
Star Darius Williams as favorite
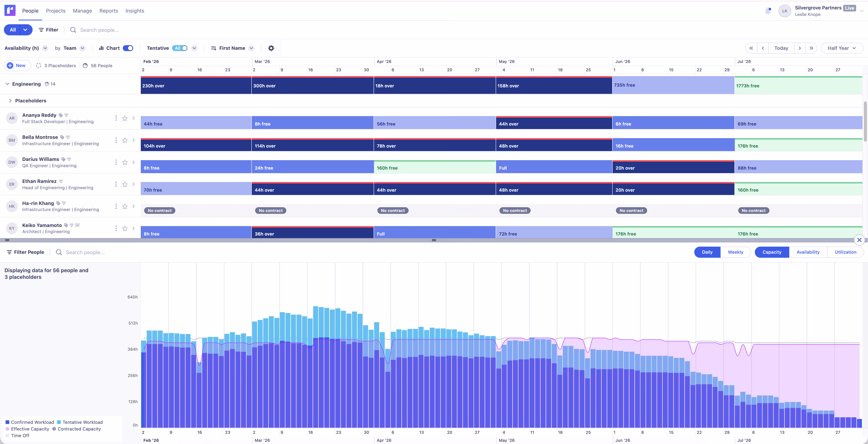125,162
